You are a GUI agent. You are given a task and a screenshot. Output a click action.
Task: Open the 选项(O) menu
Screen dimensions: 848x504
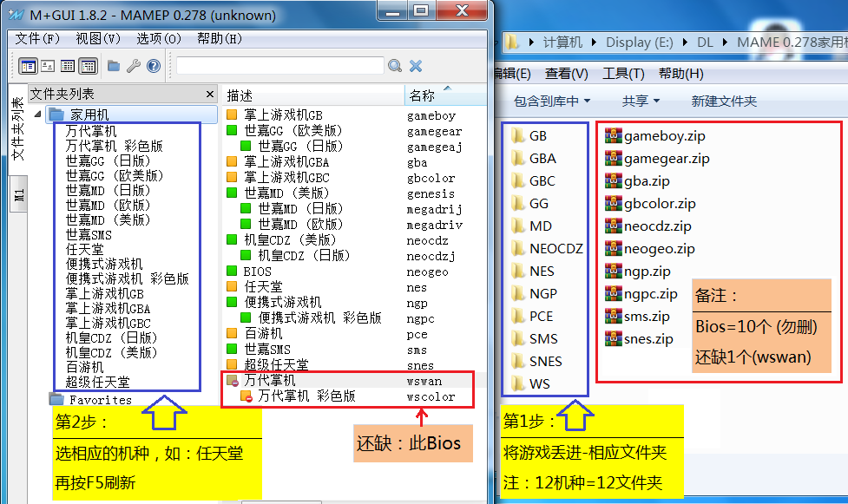pos(159,39)
